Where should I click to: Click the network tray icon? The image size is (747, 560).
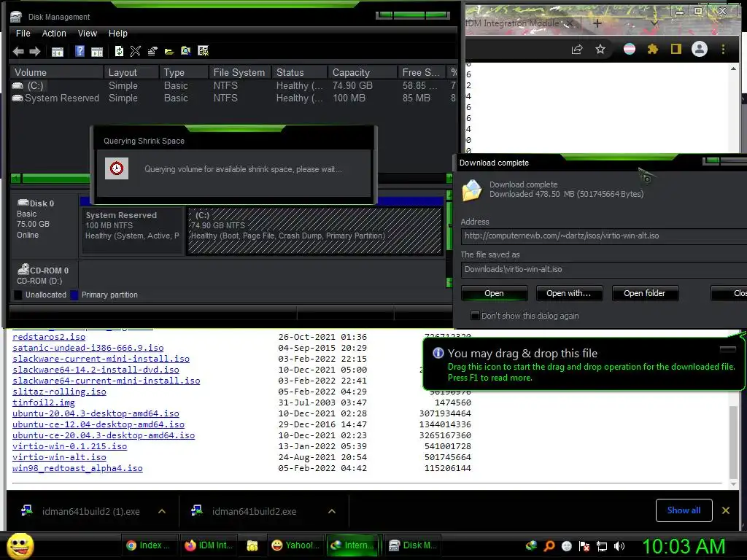(602, 546)
